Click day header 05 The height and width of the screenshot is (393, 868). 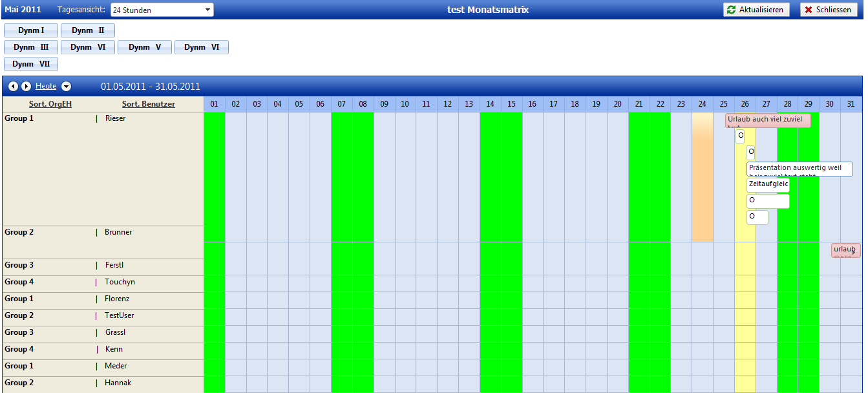299,104
